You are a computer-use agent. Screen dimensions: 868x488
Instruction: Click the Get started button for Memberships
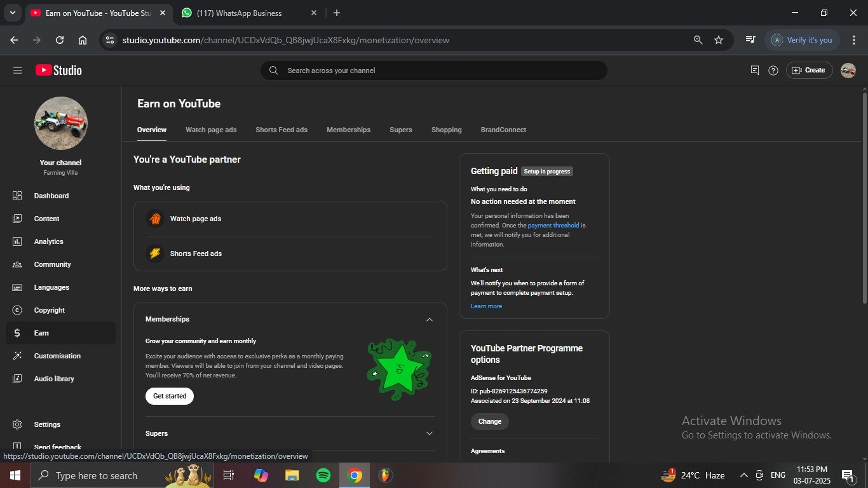click(x=170, y=396)
